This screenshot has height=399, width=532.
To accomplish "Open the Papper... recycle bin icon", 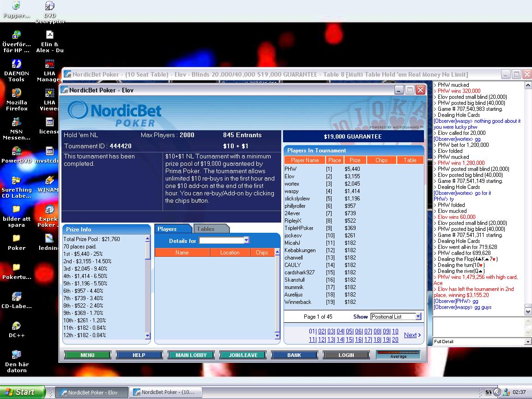I will [16, 10].
